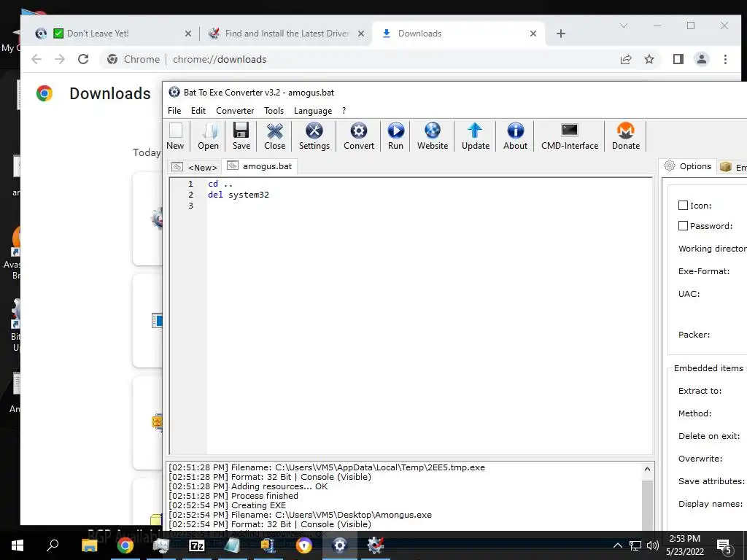747x560 pixels.
Task: Open the Chrome side panel icon
Action: pos(678,59)
